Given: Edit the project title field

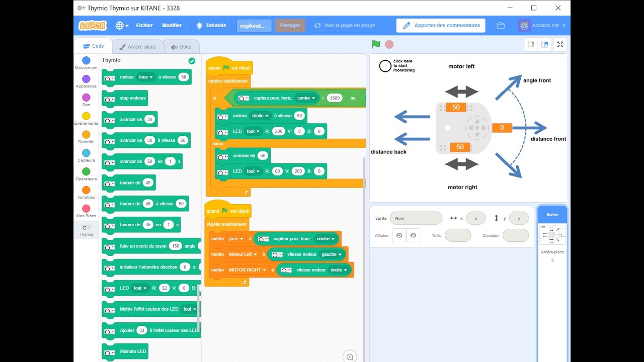Looking at the screenshot, I should tap(254, 26).
